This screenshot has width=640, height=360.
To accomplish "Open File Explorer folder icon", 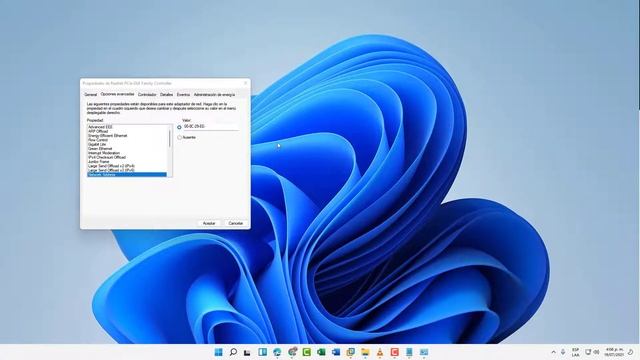I will click(365, 352).
